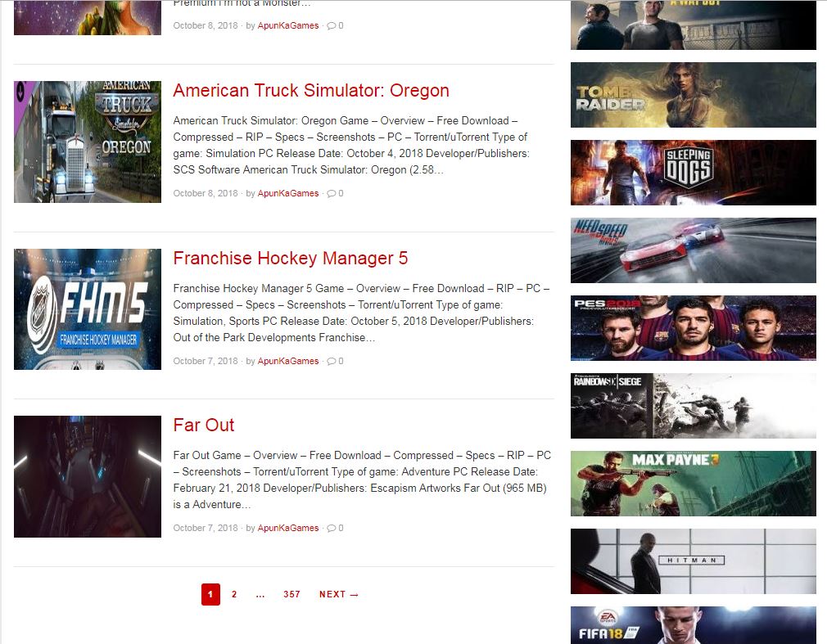This screenshot has width=827, height=644.
Task: Open the Franchise Hockey Manager 5 title link
Action: pyautogui.click(x=290, y=259)
